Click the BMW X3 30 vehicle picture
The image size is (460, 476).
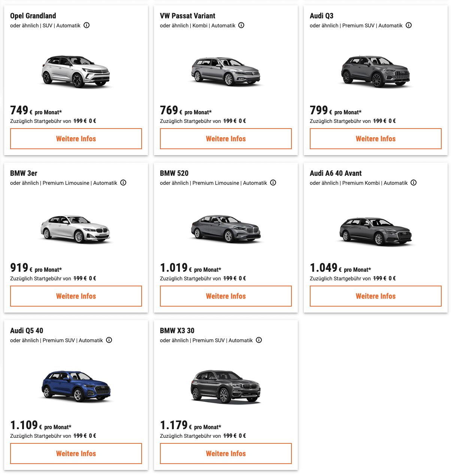(x=226, y=386)
